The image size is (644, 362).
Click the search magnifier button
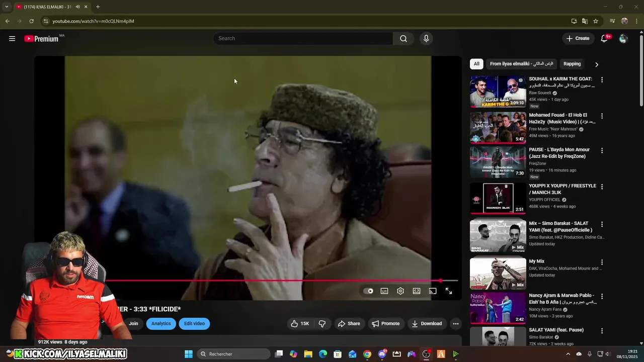click(x=404, y=39)
